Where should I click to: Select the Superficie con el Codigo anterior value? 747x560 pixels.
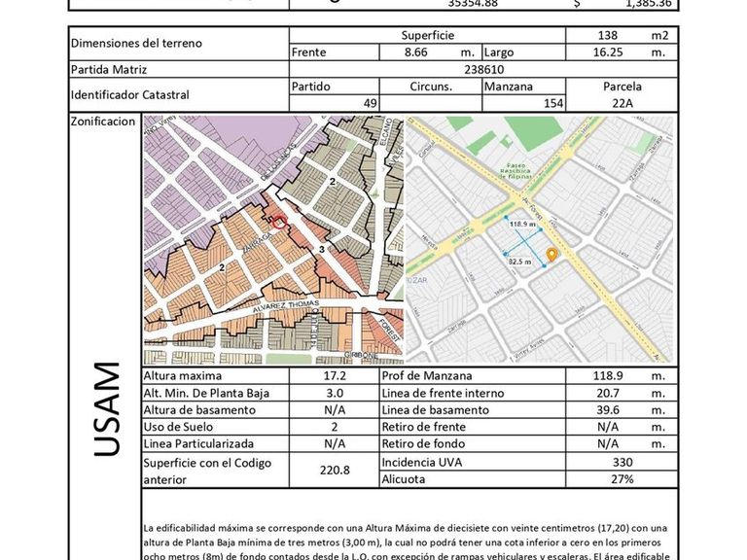335,471
